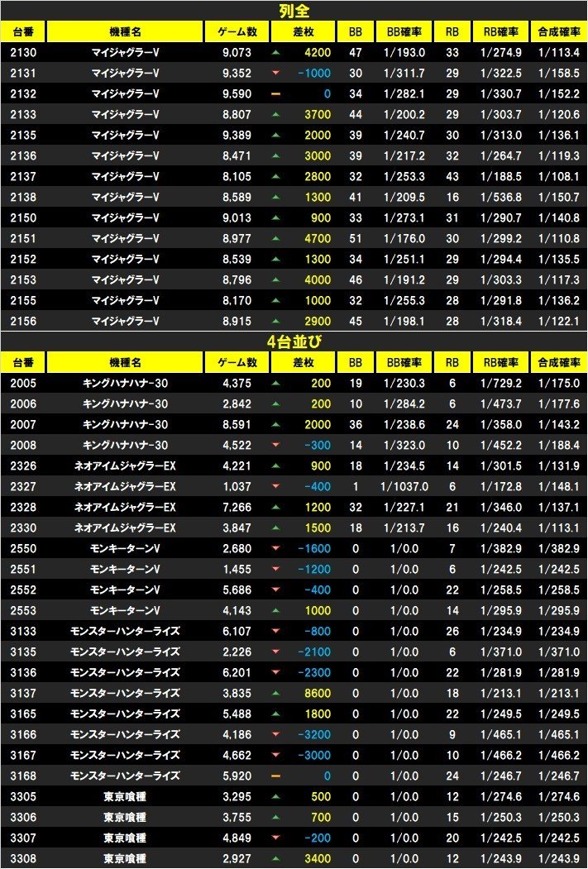The image size is (588, 869).
Task: Click machine number 3308
Action: tap(23, 858)
